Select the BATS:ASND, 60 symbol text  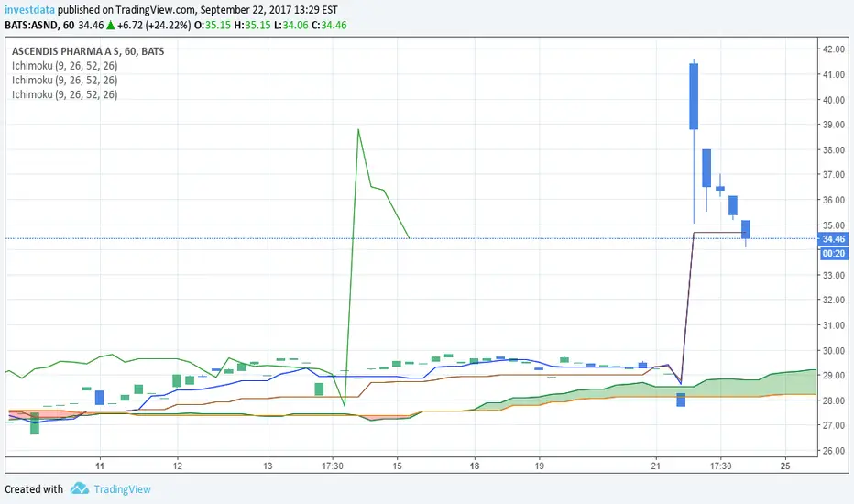point(39,25)
